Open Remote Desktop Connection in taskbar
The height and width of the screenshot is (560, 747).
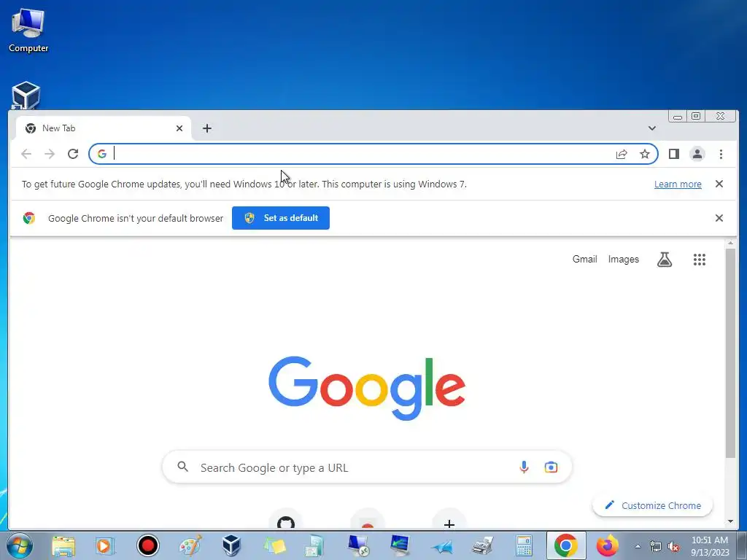tap(358, 545)
